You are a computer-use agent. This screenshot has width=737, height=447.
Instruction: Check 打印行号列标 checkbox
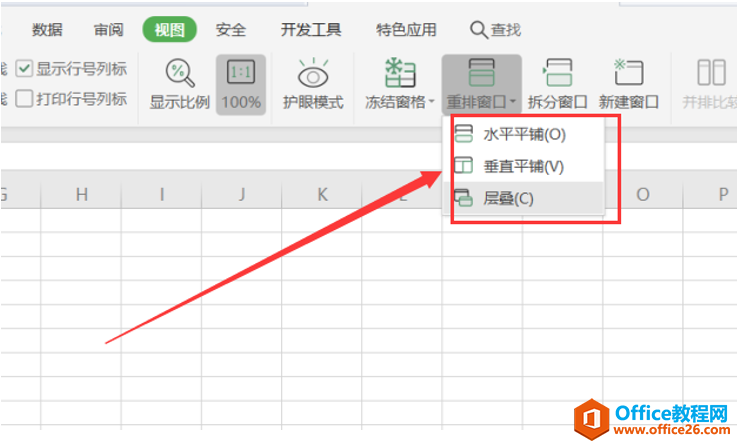click(x=24, y=99)
